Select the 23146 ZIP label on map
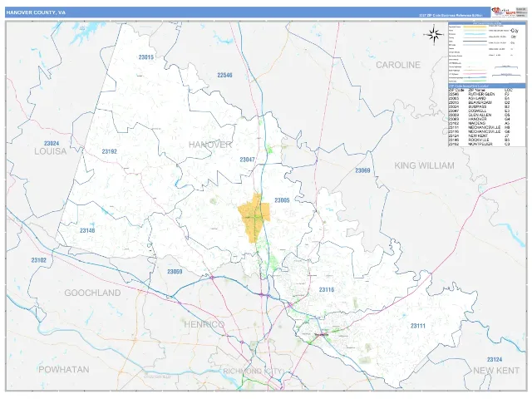The image size is (532, 399). click(x=87, y=231)
